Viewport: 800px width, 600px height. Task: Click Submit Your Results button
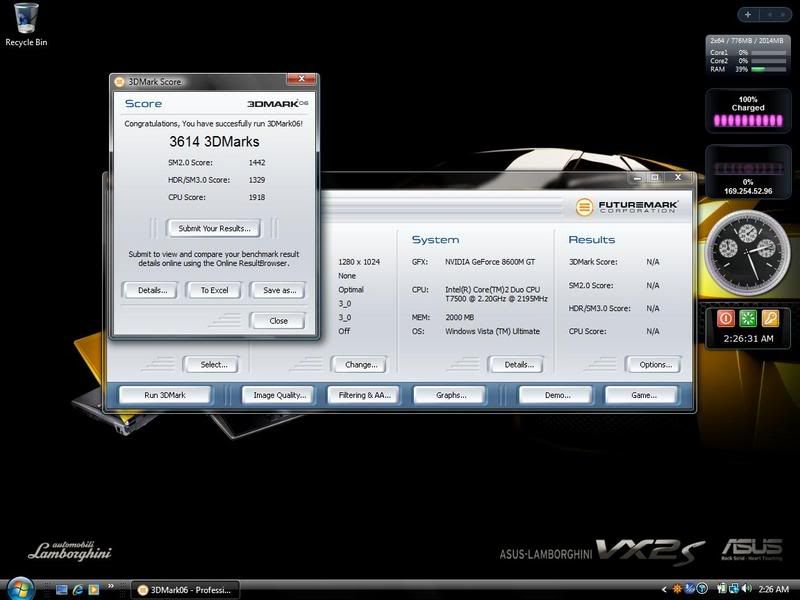(x=214, y=228)
